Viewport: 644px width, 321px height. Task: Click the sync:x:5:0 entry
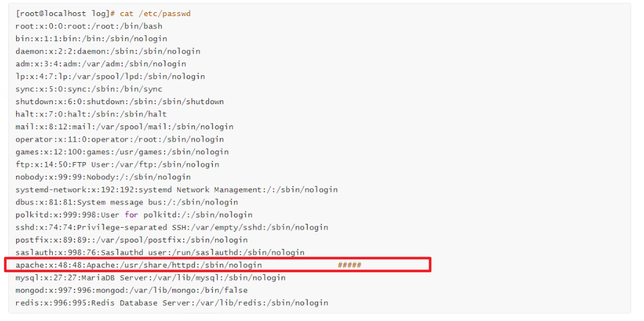tap(89, 89)
